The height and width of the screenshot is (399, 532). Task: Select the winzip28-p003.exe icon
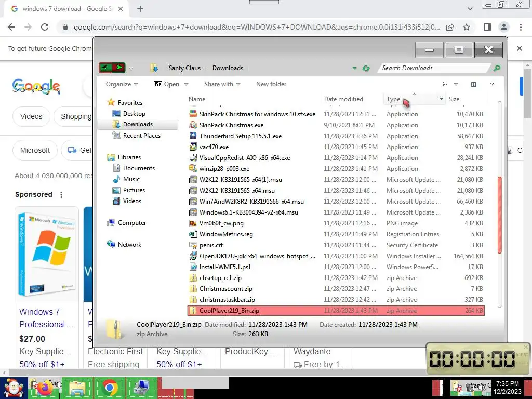point(193,169)
